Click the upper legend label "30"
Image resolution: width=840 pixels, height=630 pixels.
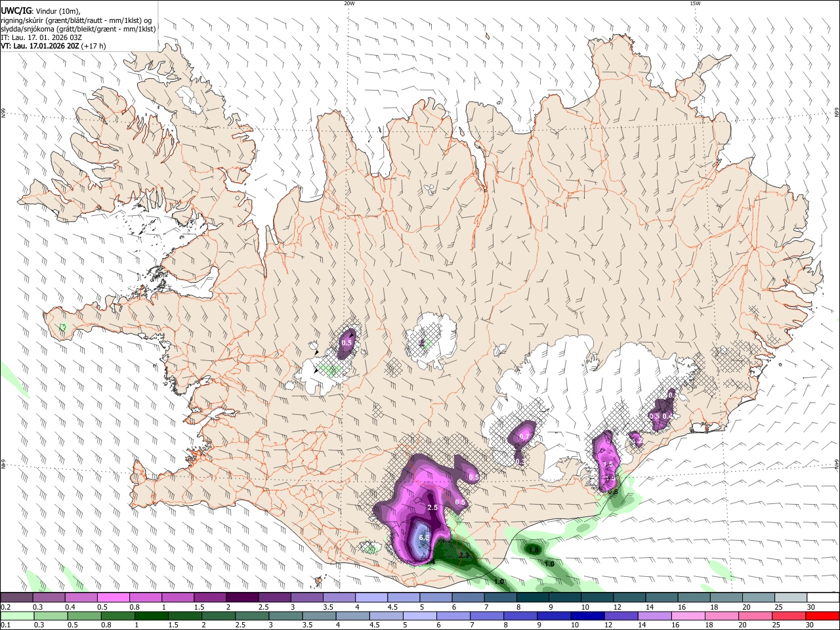[x=811, y=607]
